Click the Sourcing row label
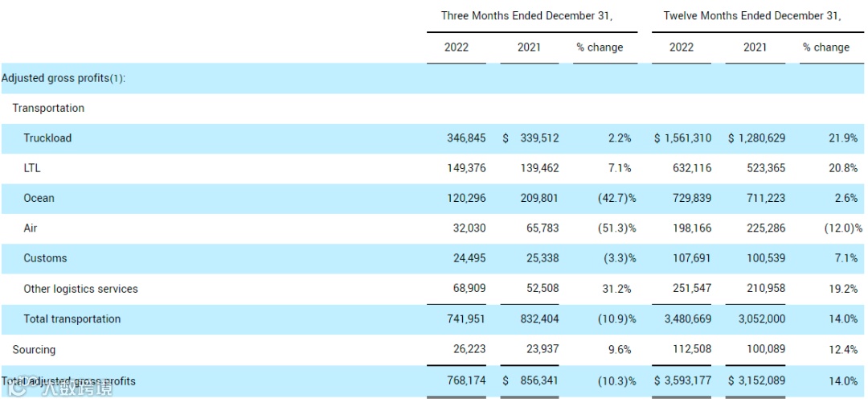 pos(34,350)
